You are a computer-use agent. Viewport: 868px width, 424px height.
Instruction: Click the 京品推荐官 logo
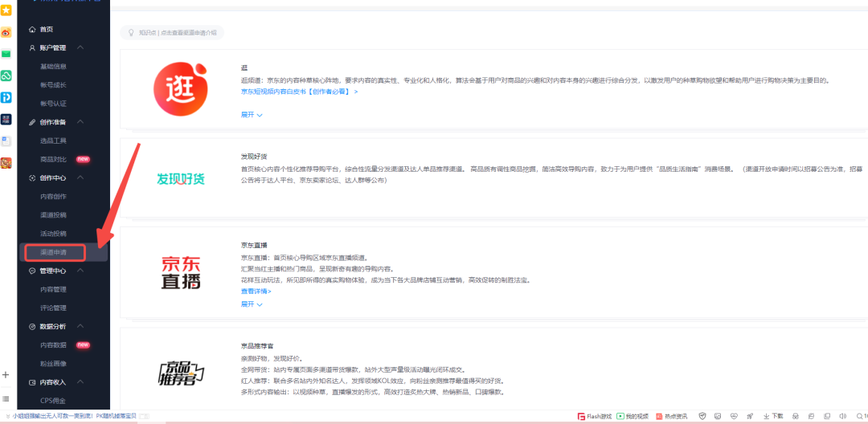coord(181,373)
